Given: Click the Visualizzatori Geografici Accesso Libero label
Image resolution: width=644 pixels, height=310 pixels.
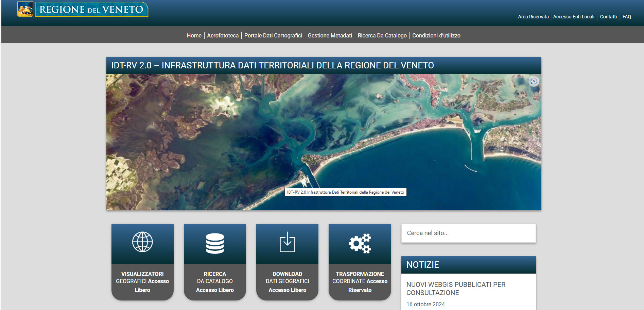Looking at the screenshot, I should click(142, 282).
